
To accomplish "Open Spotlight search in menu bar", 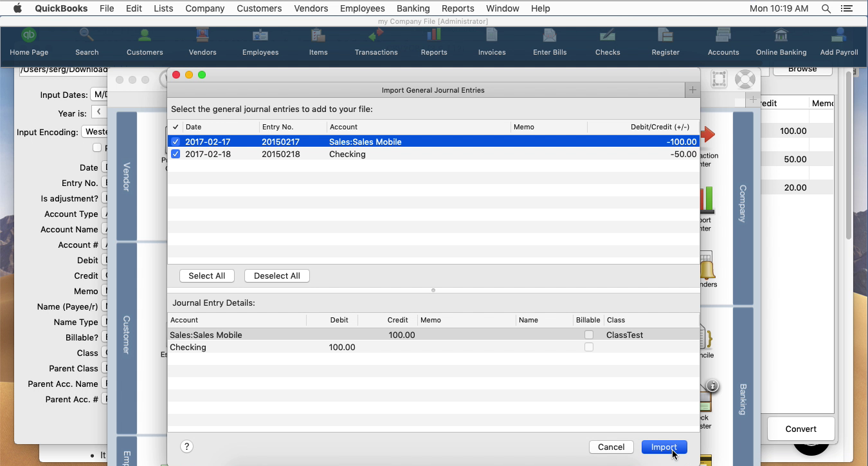I will pos(826,8).
